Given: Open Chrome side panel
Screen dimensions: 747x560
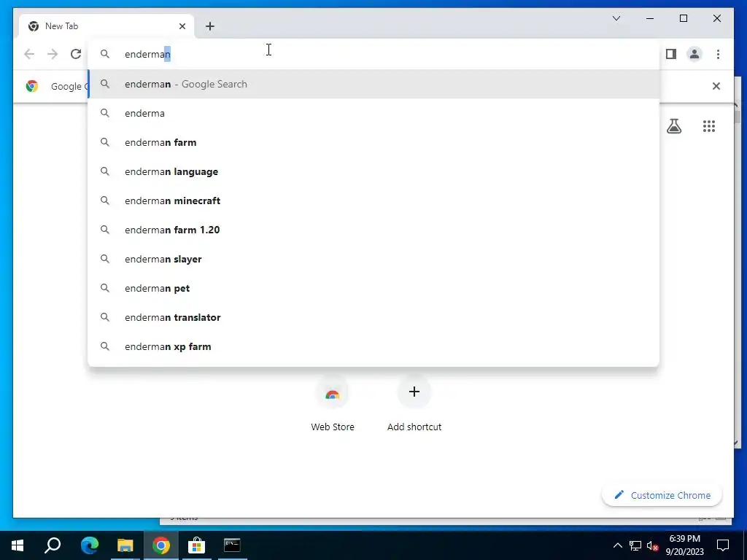Looking at the screenshot, I should click(671, 54).
